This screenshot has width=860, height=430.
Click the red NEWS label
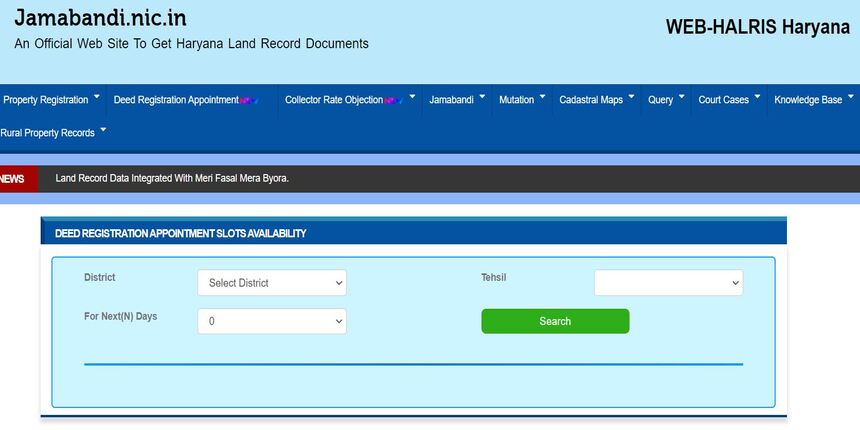(x=13, y=179)
